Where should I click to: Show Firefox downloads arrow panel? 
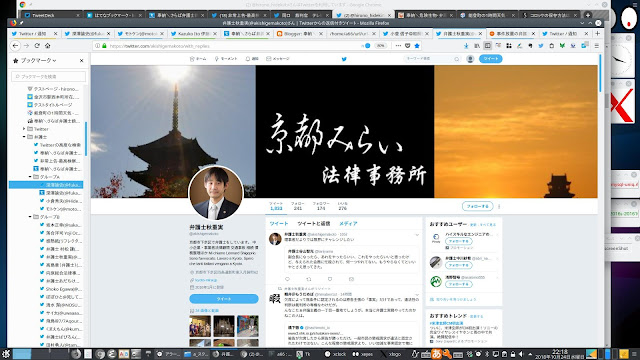coord(466,46)
